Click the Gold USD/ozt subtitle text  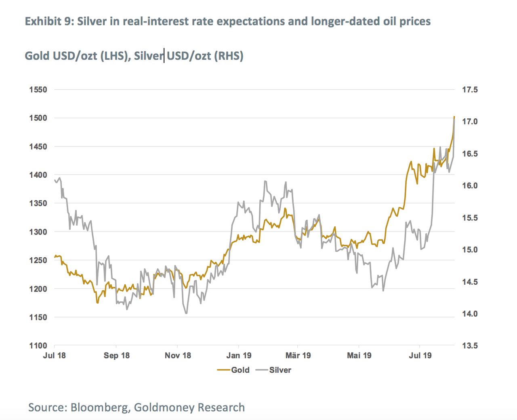134,55
